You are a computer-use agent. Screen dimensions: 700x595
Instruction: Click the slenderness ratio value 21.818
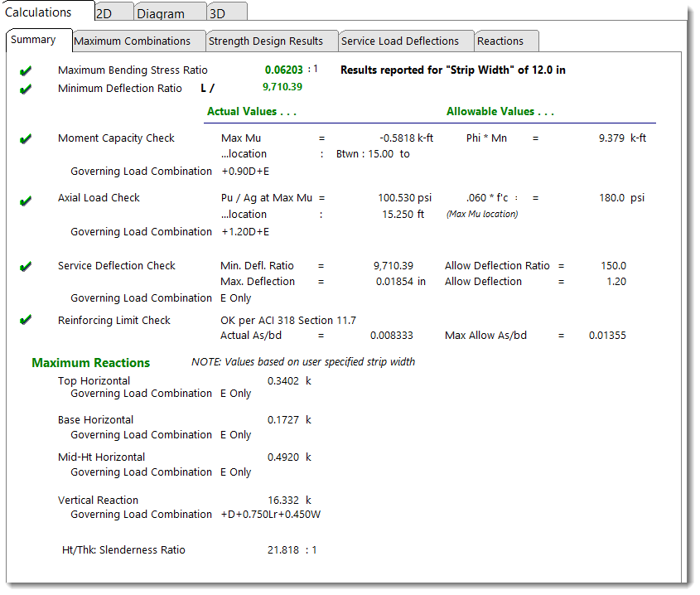283,550
